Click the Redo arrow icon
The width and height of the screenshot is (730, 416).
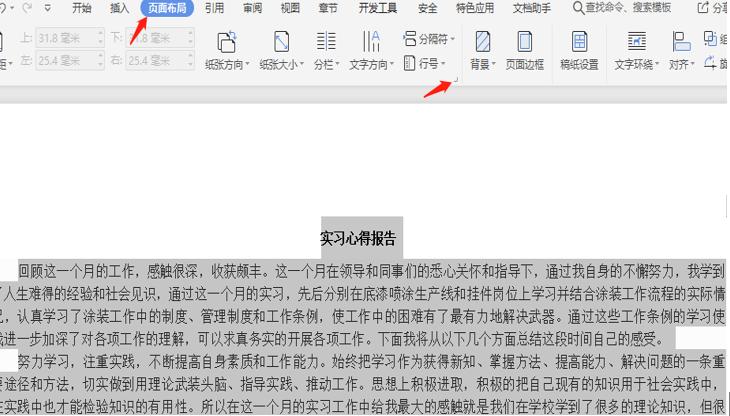tap(28, 7)
